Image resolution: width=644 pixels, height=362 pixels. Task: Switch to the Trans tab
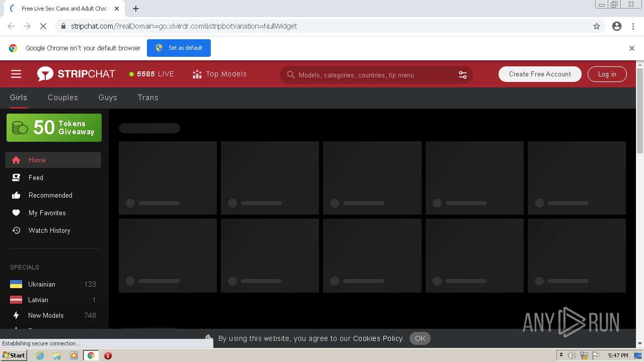click(148, 98)
